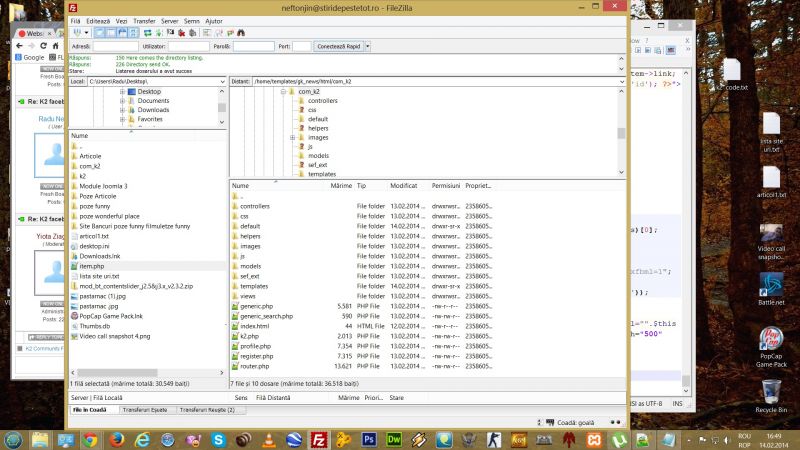Expand Favorites node in local tree
Screen dimensions: 800x450
pos(122,119)
